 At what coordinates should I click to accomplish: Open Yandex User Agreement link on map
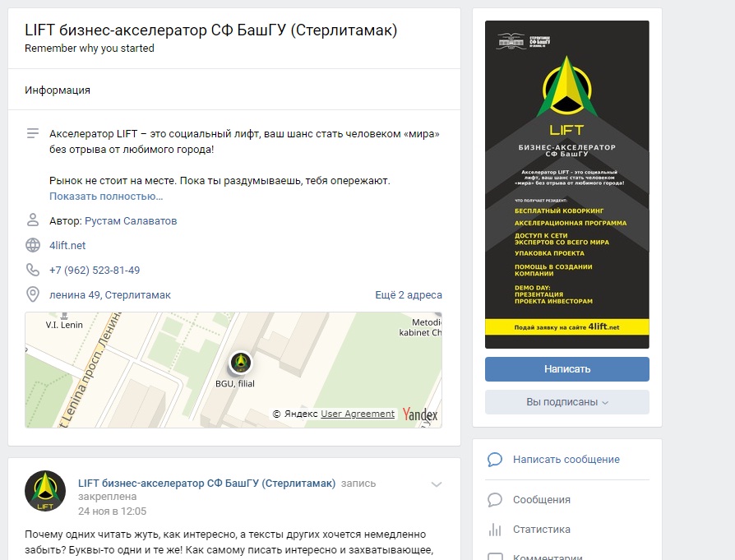[x=357, y=414]
